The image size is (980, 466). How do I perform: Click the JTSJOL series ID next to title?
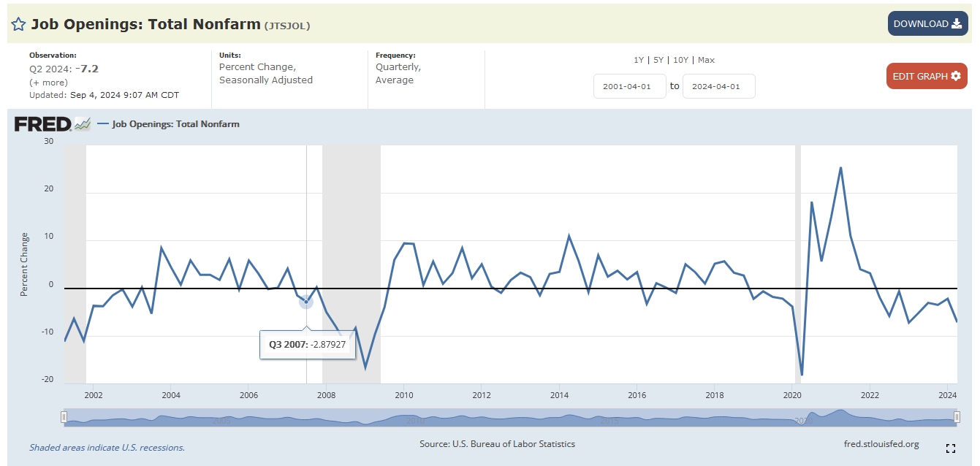(x=287, y=26)
